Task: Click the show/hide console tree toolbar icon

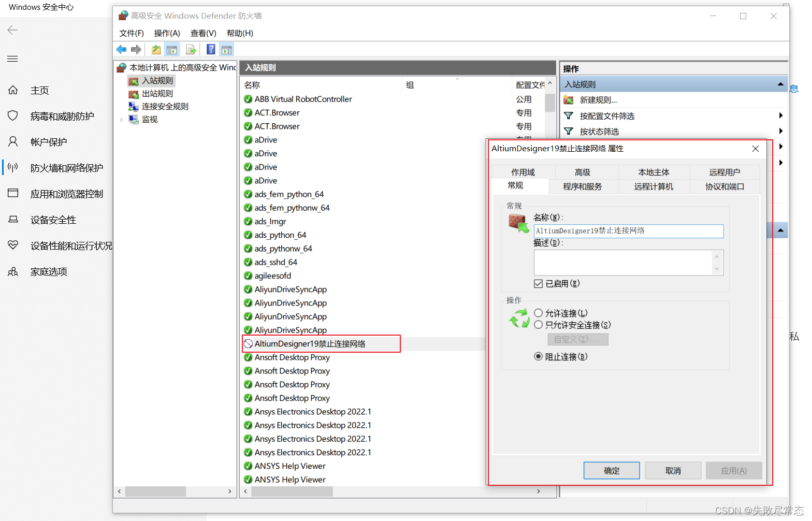Action: point(172,50)
